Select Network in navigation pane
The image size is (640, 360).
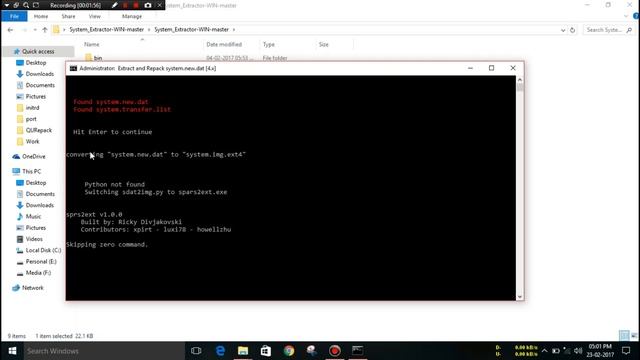[33, 288]
